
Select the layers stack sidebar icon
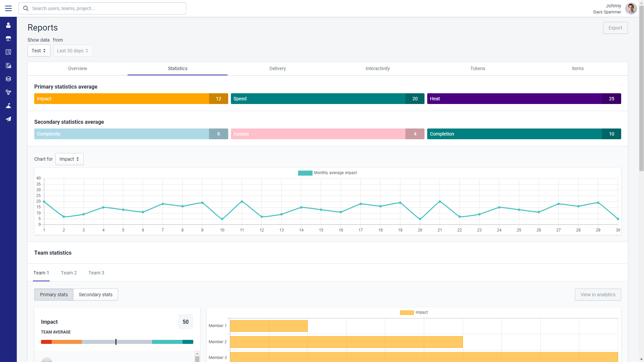tap(8, 79)
